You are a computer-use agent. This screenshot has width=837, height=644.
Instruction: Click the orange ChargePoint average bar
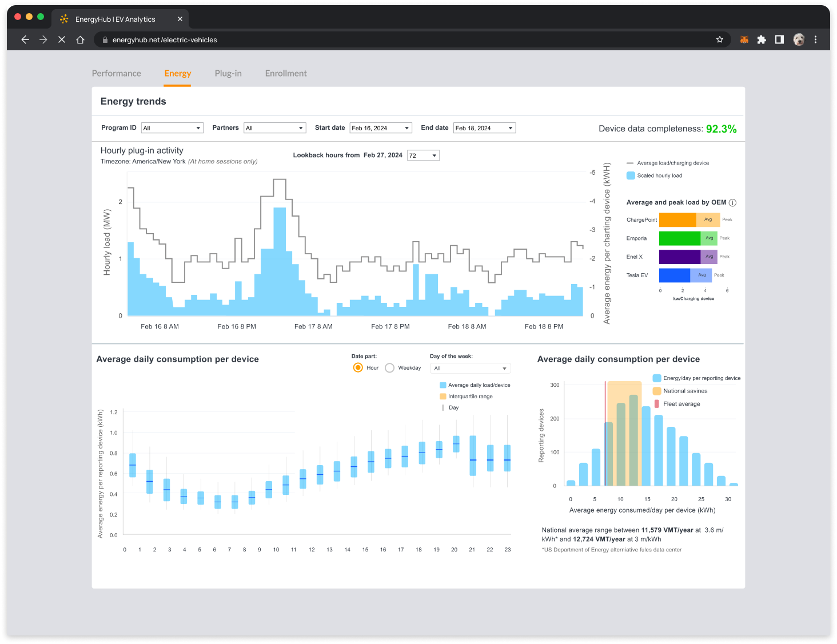click(x=677, y=220)
